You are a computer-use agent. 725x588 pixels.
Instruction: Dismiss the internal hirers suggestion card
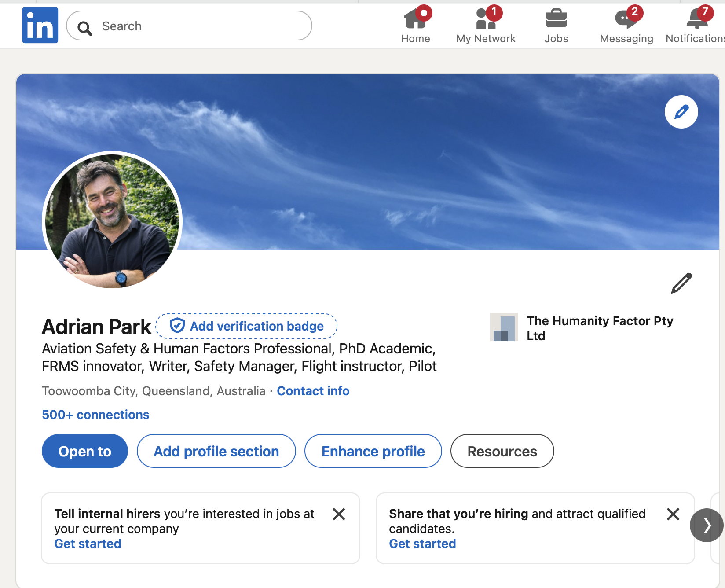coord(339,514)
